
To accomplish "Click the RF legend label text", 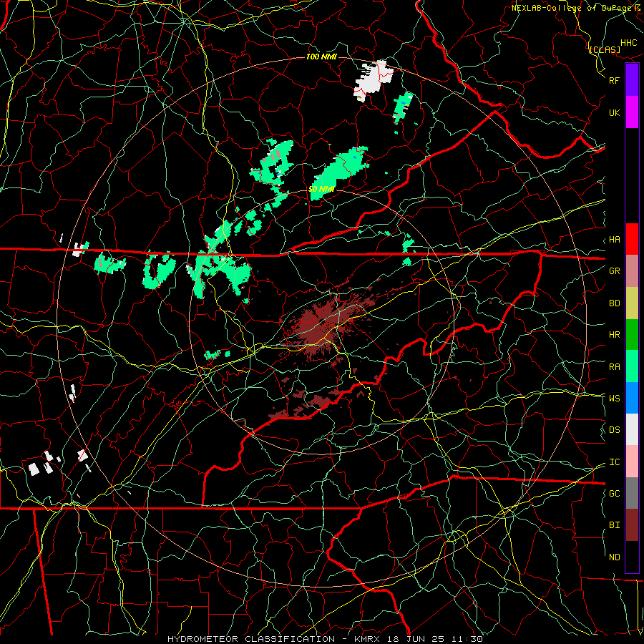I will click(x=614, y=80).
